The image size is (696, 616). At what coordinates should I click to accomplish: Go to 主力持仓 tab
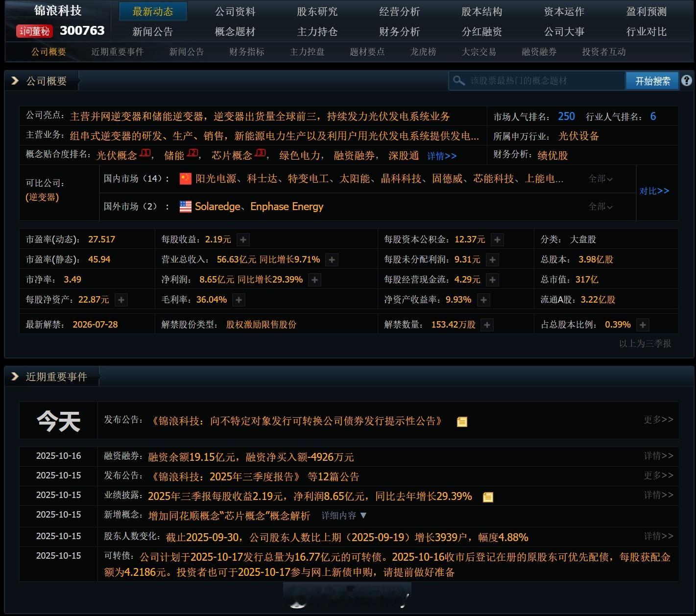tap(317, 32)
